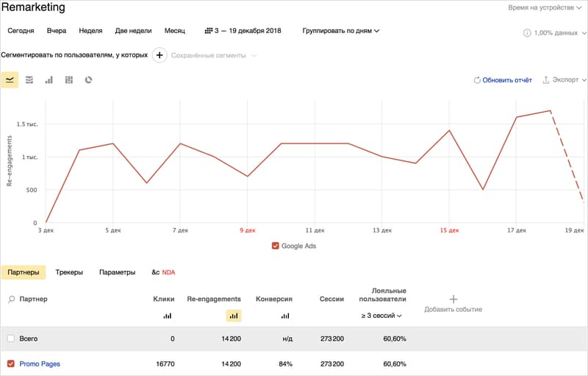Image resolution: width=588 pixels, height=376 pixels.
Task: Open the Параметры tab
Action: coord(117,272)
